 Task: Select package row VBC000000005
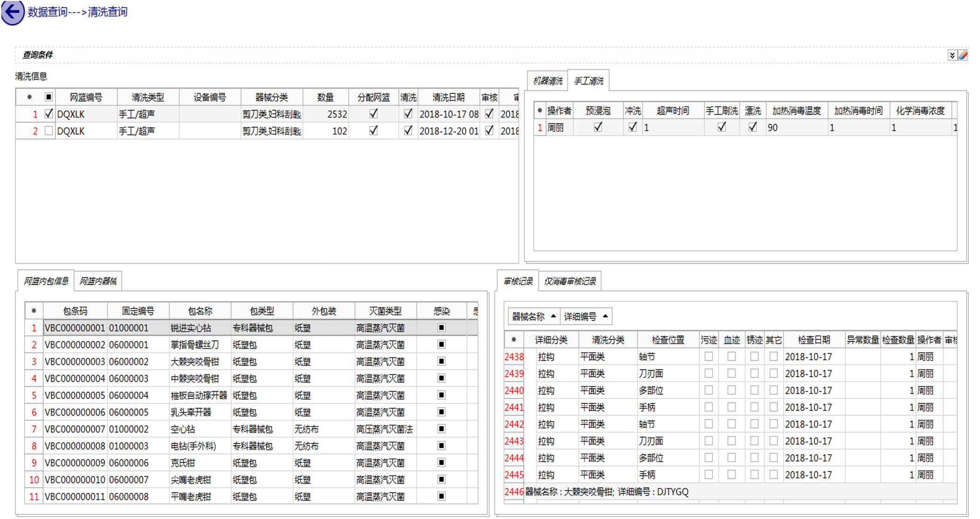[75, 395]
